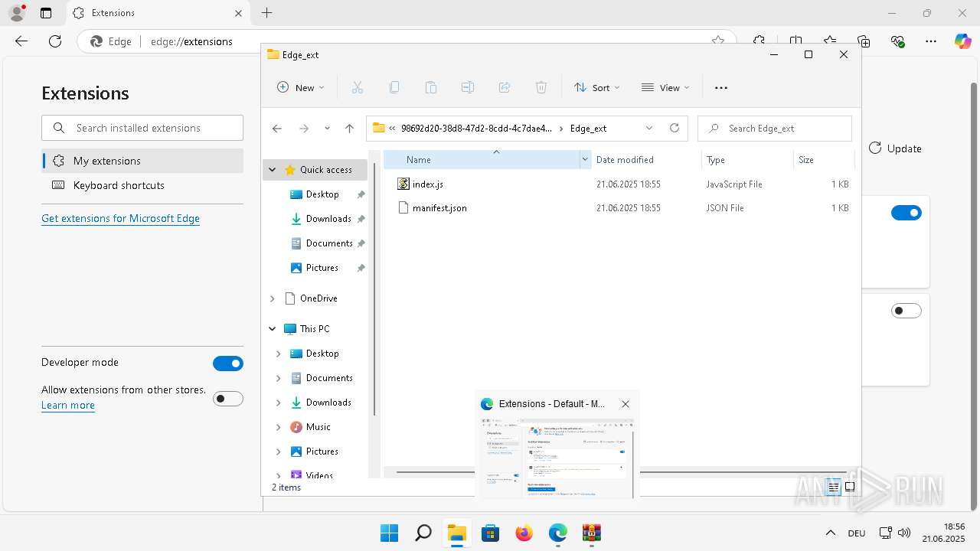
Task: Click Edge_ext breadcrumb in address bar
Action: coord(588,129)
